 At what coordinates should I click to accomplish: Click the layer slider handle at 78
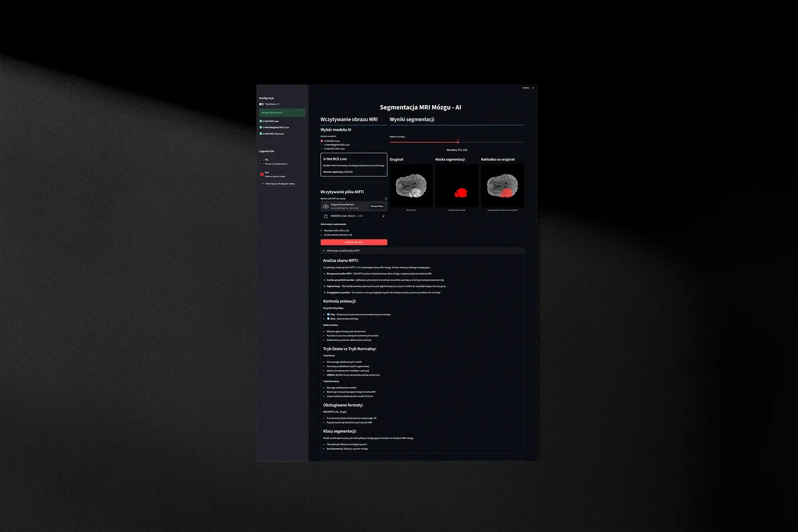458,142
